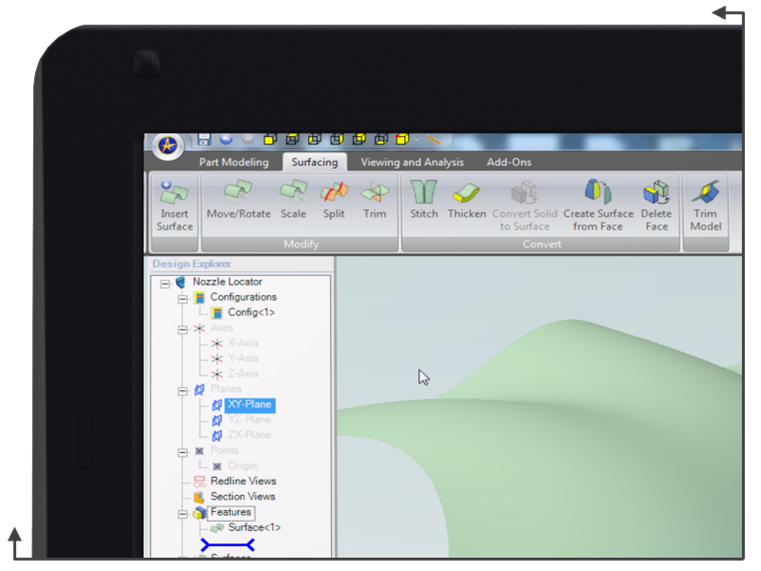The height and width of the screenshot is (571, 761).
Task: Select the Points tree item
Action: coord(224,450)
